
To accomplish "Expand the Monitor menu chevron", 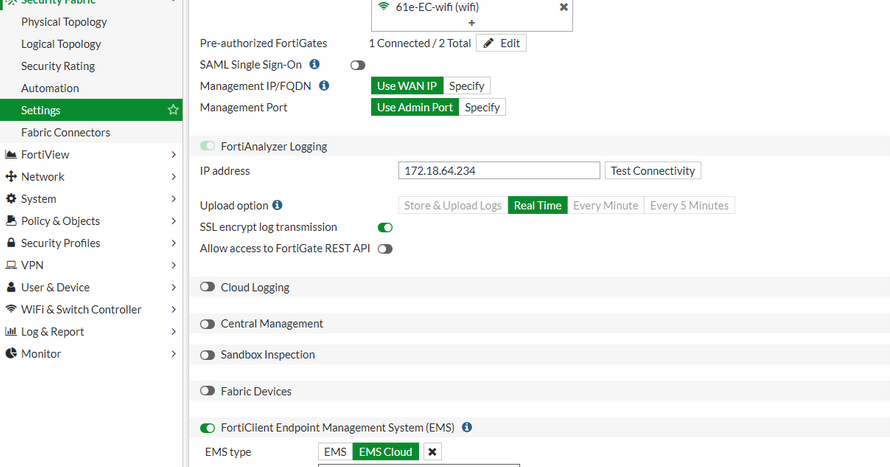I will pos(174,354).
